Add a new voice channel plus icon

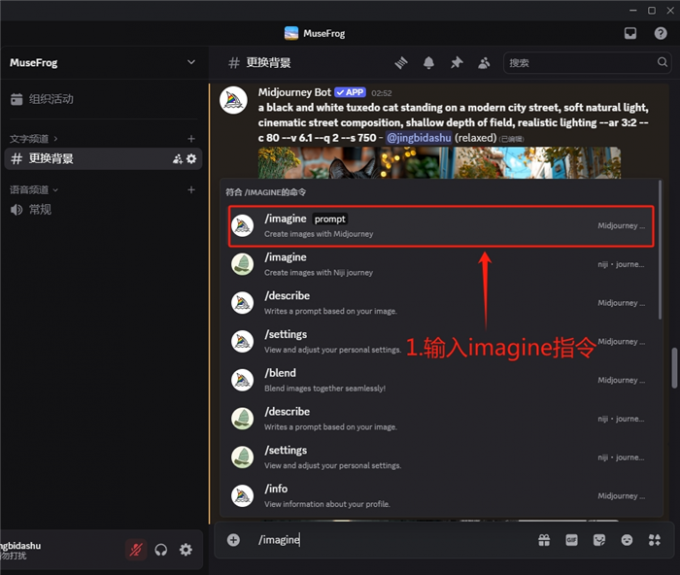click(191, 189)
